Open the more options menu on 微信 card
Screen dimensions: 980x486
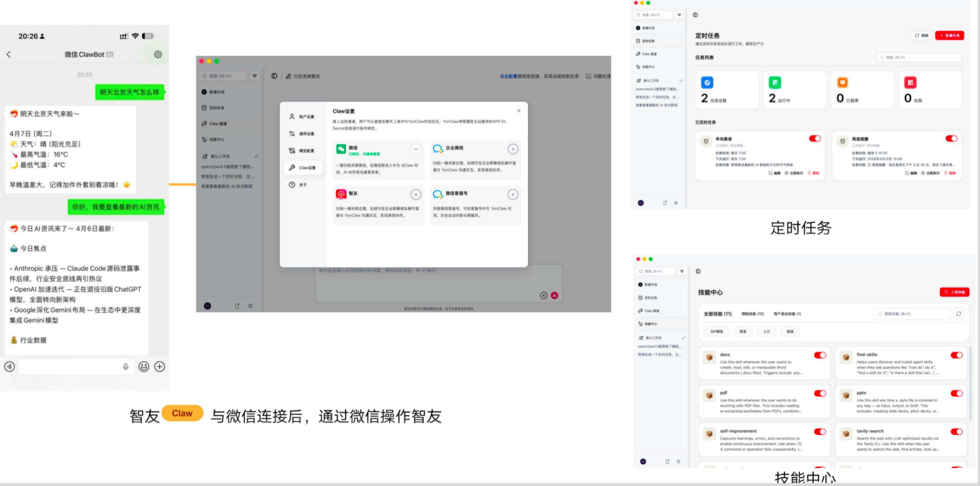[x=416, y=149]
